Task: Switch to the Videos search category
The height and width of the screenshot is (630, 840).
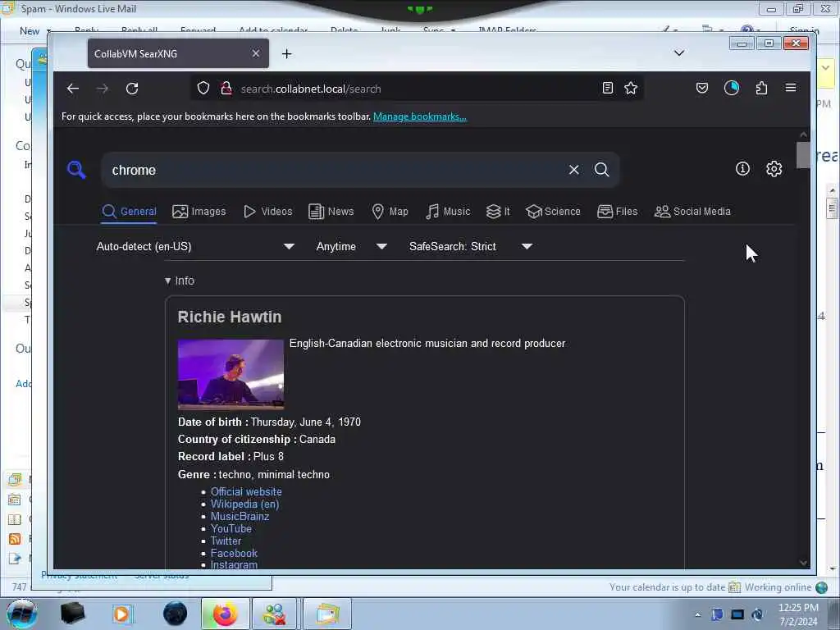Action: (268, 212)
